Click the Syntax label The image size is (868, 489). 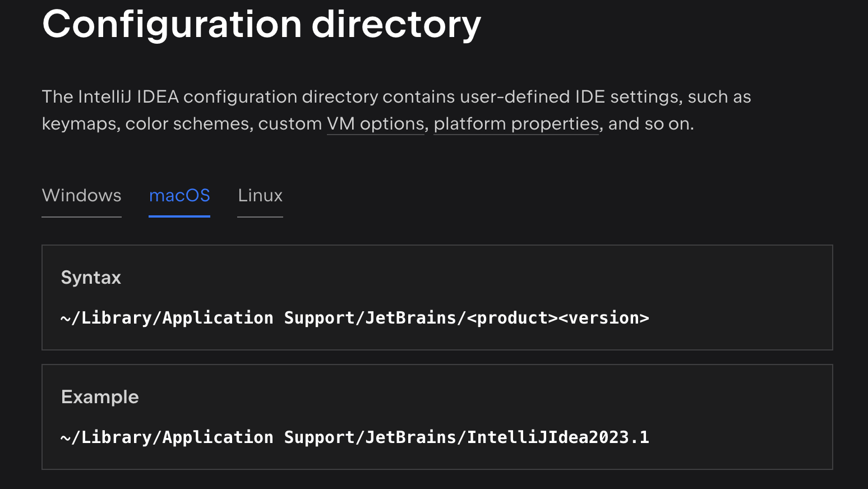(91, 278)
